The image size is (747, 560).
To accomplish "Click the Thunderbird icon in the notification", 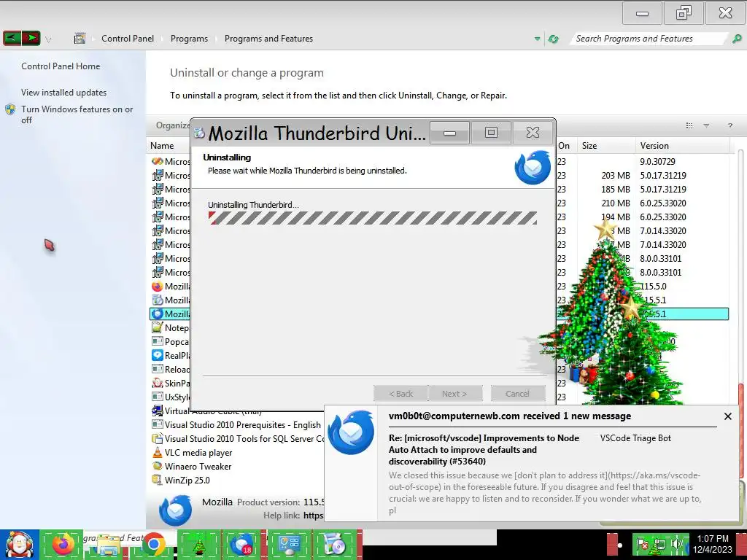I will (351, 432).
